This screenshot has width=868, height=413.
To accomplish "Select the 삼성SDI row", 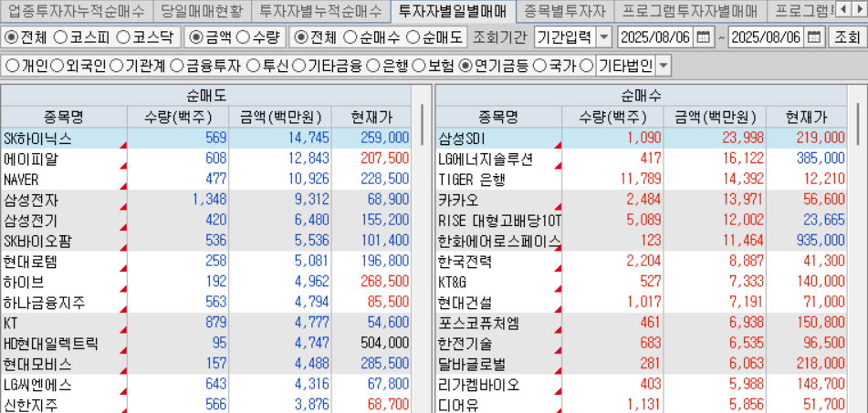I will [x=641, y=139].
